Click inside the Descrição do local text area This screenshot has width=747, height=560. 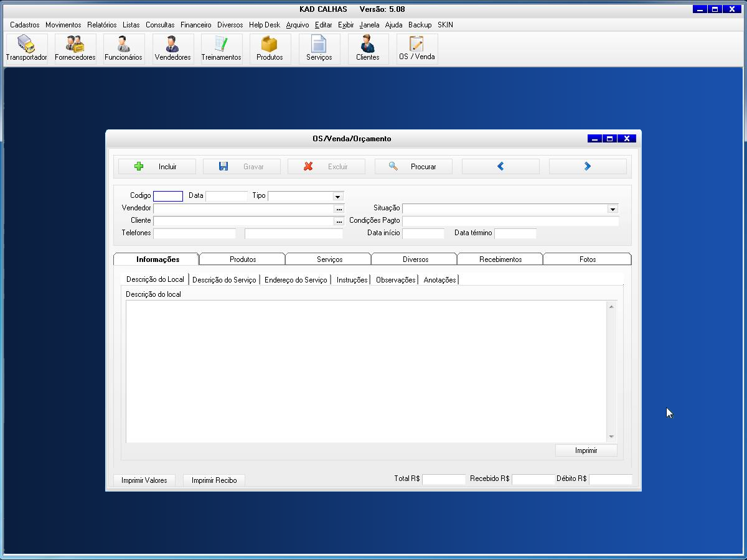[366, 371]
